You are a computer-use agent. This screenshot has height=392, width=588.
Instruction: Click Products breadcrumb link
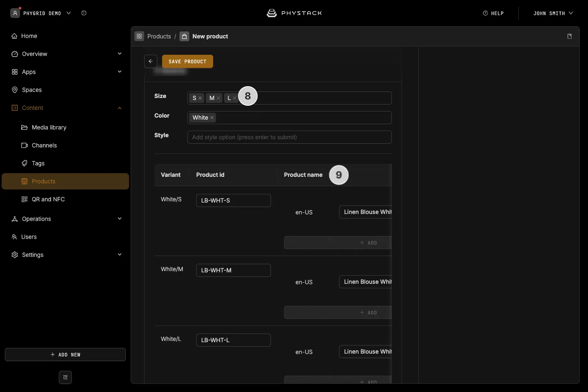tap(159, 36)
